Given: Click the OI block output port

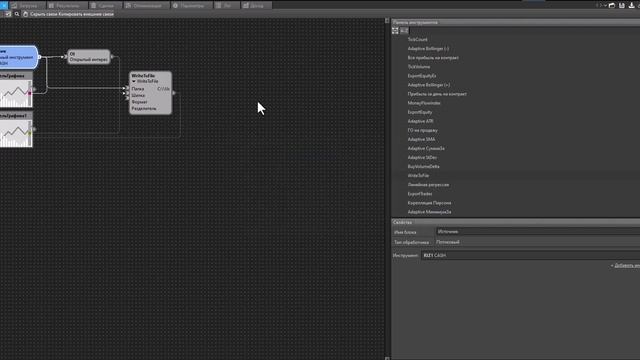Looking at the screenshot, I should point(112,57).
